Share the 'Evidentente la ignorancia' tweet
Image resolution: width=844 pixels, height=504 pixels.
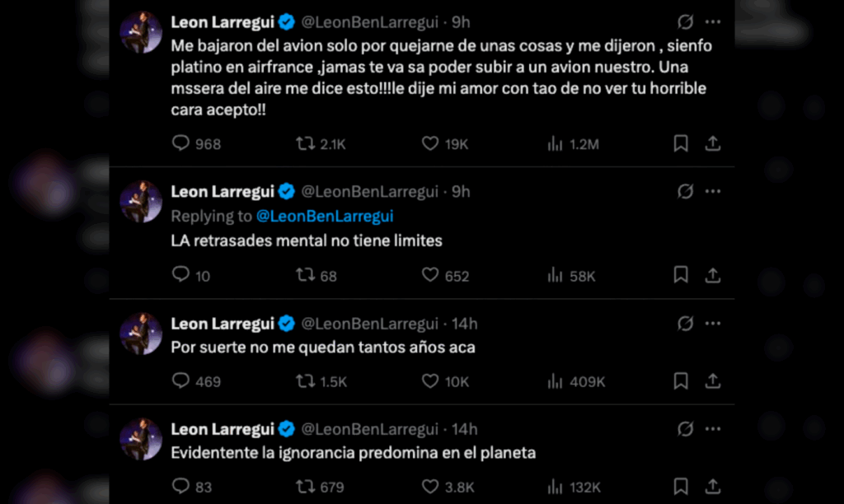click(x=713, y=487)
